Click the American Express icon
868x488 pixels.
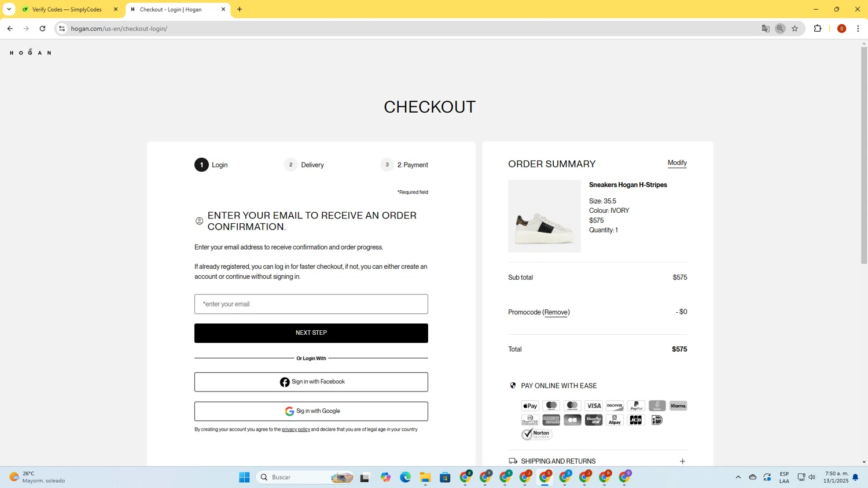pyautogui.click(x=551, y=420)
